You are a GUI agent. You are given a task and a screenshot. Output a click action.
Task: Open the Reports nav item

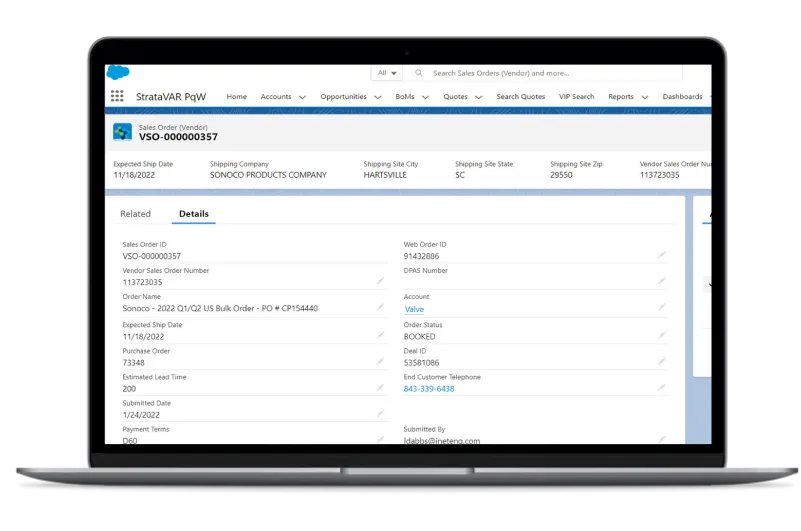pos(621,97)
